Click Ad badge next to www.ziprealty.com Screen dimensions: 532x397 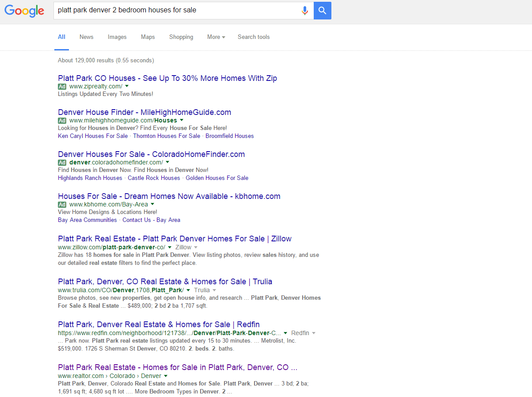[62, 86]
